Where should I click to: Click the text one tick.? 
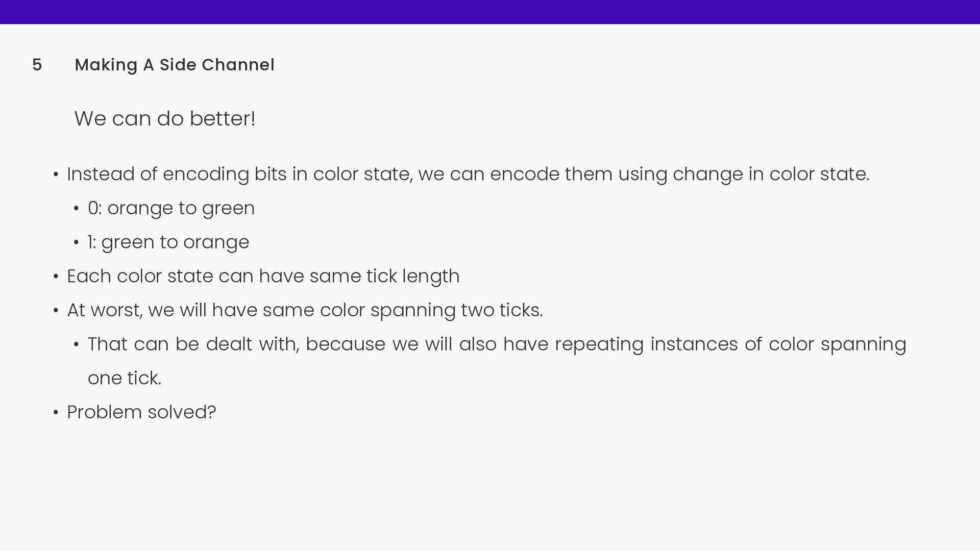[x=125, y=378]
